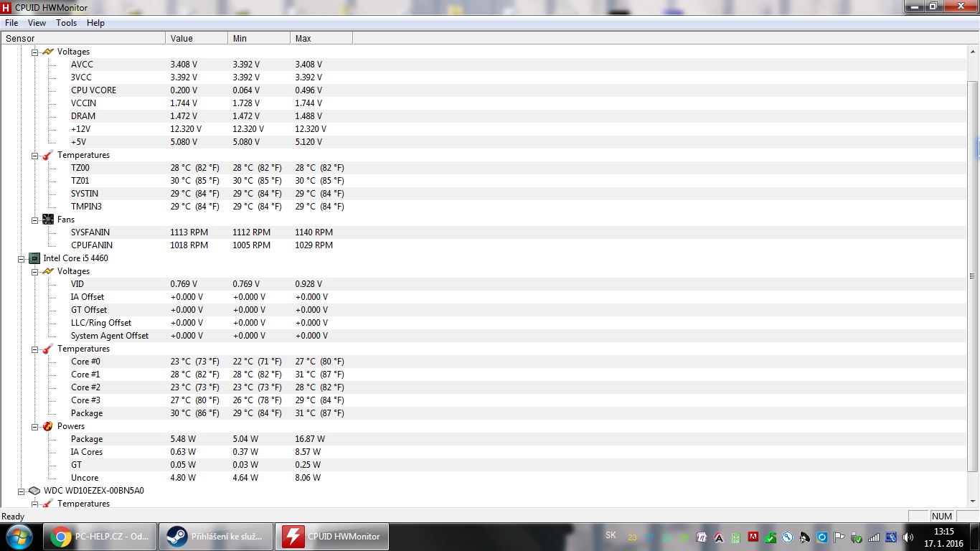Viewport: 980px width, 551px height.
Task: Open the volume speaker tray icon
Action: coord(908,537)
